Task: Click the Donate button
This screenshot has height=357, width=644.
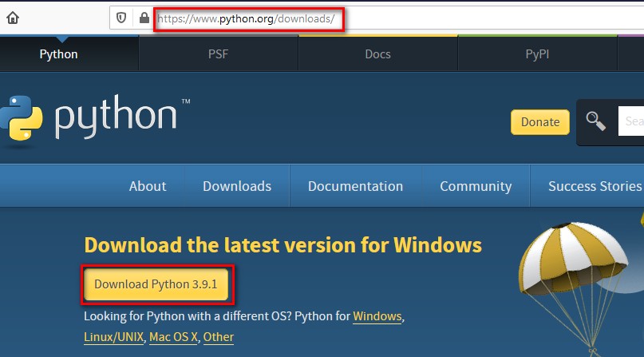Action: (540, 122)
